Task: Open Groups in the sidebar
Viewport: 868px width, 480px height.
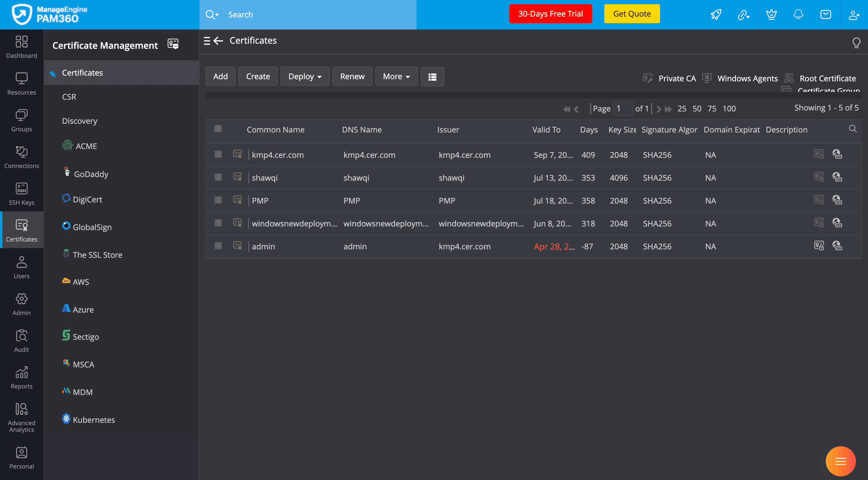Action: (x=22, y=120)
